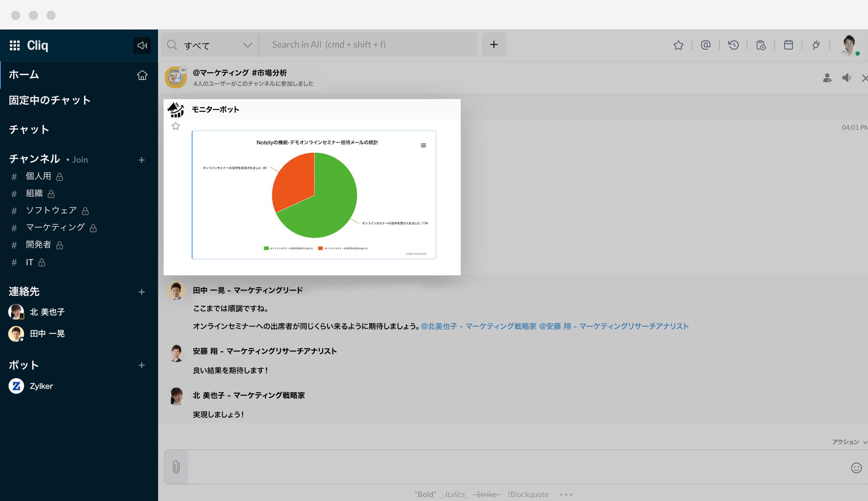Image resolution: width=868 pixels, height=501 pixels.
Task: Open the emoji picker smiley
Action: click(856, 468)
